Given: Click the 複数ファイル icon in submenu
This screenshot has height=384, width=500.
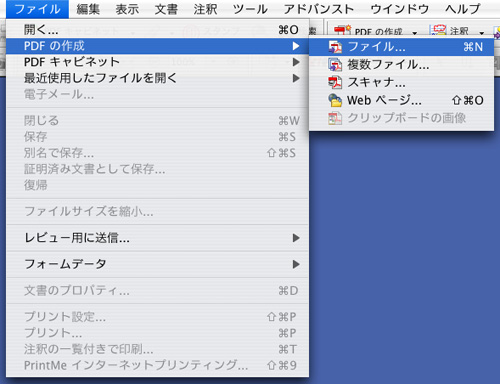Looking at the screenshot, I should click(335, 65).
